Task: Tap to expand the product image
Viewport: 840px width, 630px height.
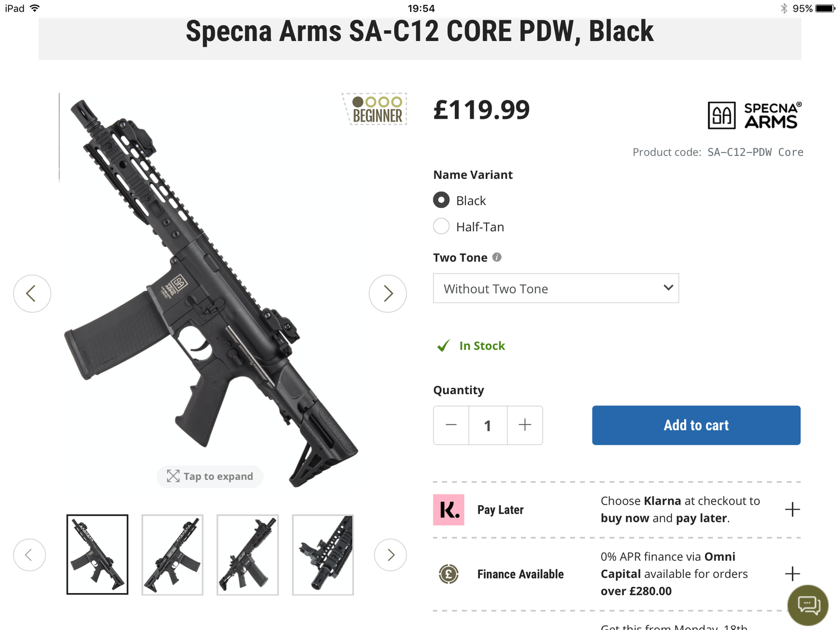Action: click(210, 477)
